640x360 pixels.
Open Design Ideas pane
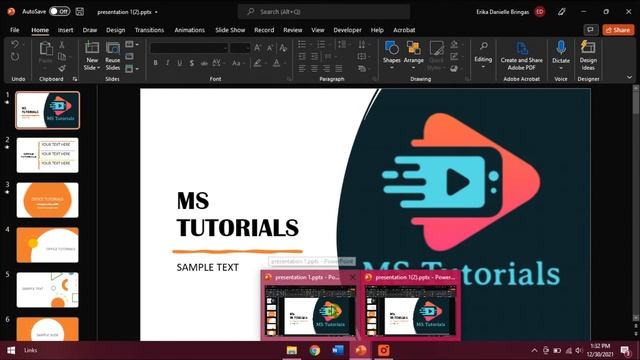click(588, 56)
